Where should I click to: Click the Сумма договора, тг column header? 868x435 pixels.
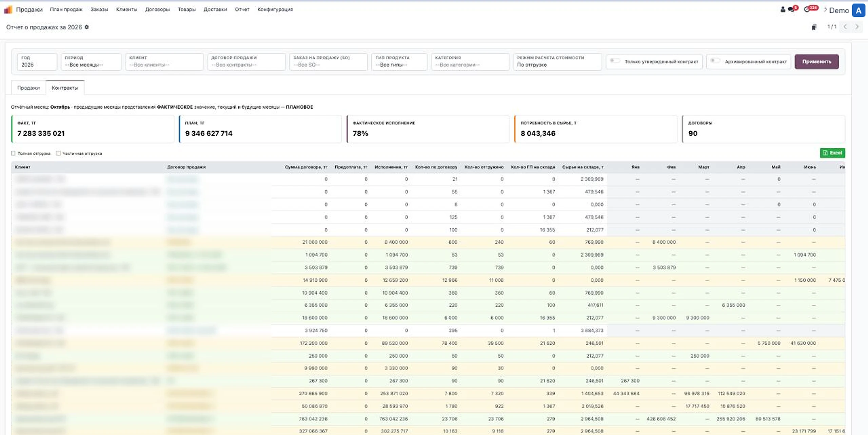[x=306, y=167]
